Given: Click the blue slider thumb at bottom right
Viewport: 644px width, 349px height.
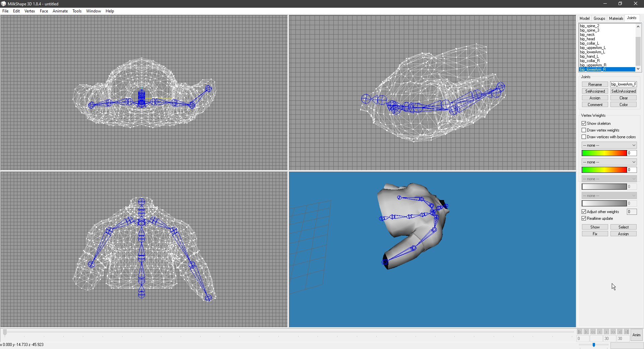Looking at the screenshot, I should point(594,345).
